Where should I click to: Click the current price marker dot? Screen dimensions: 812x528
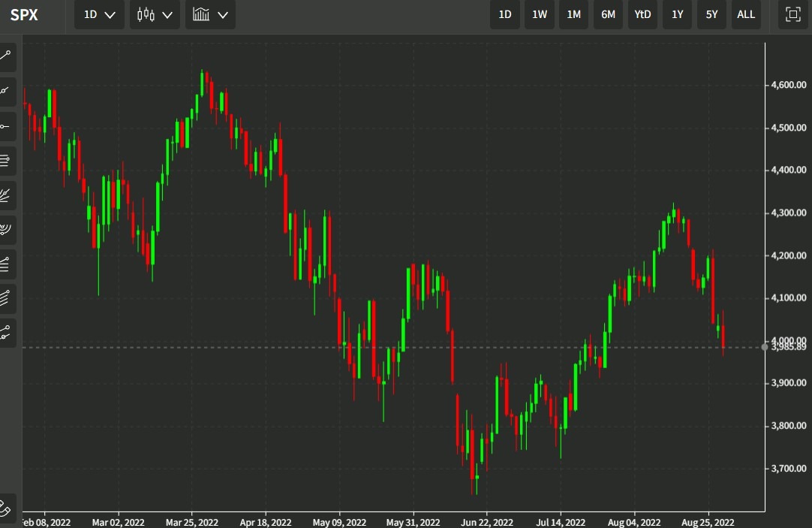pos(765,347)
